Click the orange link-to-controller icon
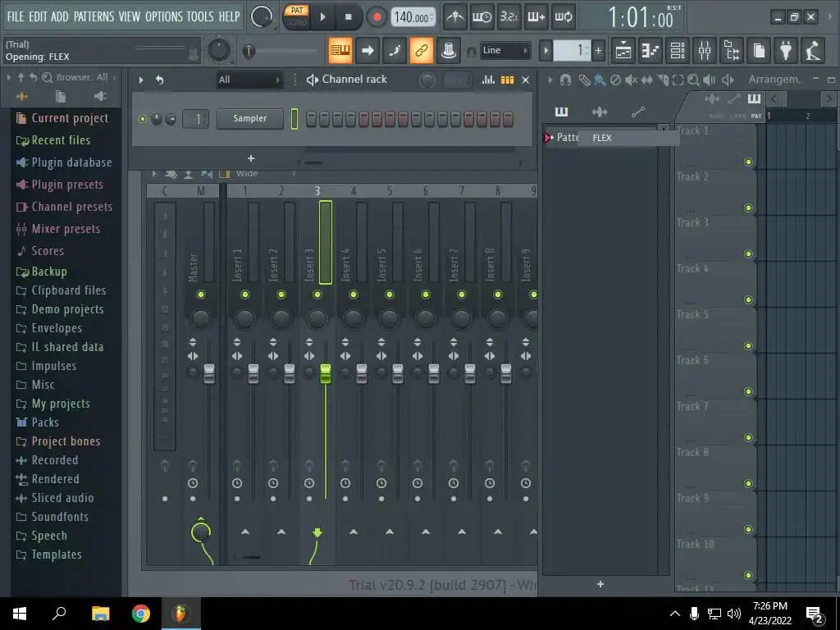This screenshot has height=630, width=840. (x=422, y=50)
